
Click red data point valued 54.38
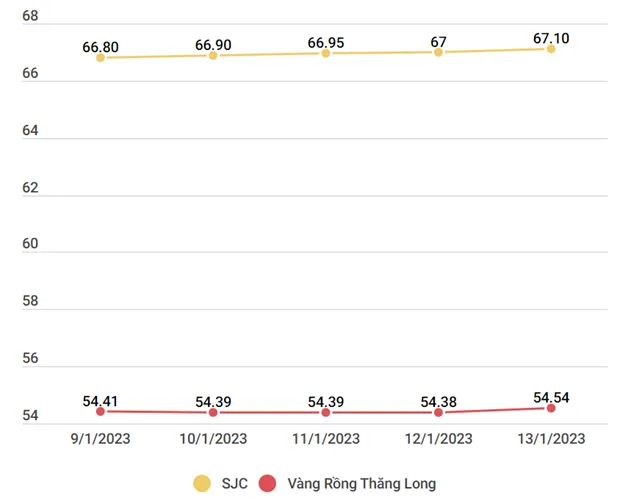(438, 412)
